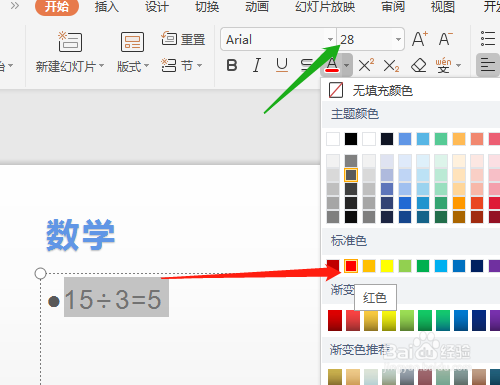Click the pinyin guide (wén) icon
This screenshot has height=385, width=500.
tap(443, 65)
